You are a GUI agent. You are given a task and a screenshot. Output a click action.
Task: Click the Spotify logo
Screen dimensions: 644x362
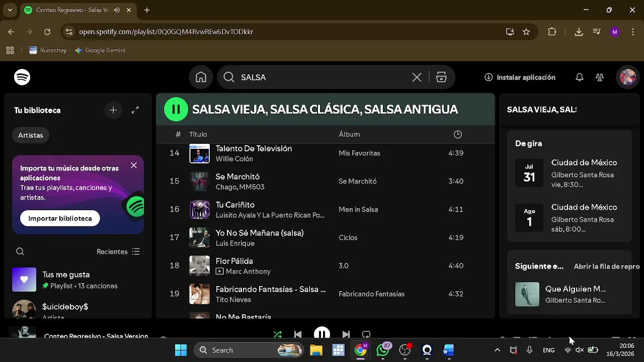tap(22, 77)
